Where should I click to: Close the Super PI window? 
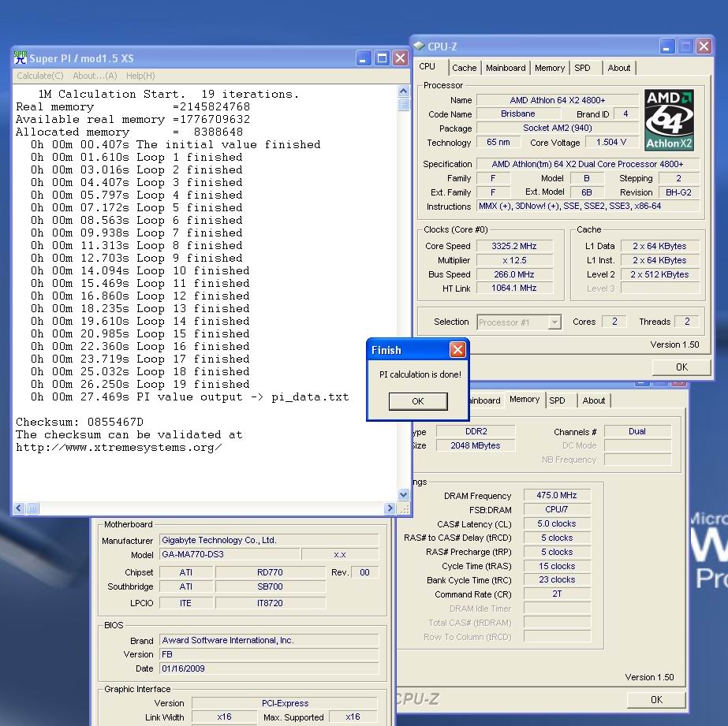pyautogui.click(x=400, y=58)
